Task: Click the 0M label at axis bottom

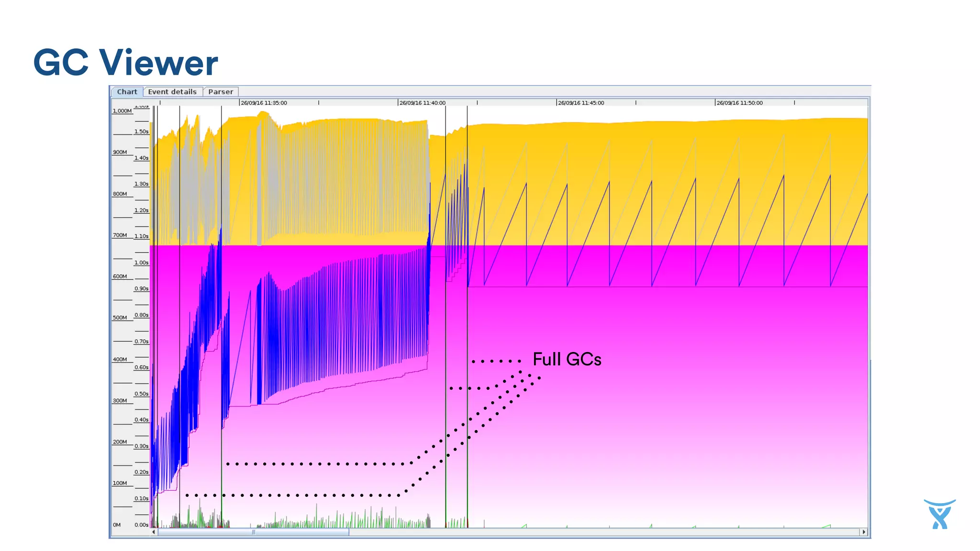Action: [x=117, y=525]
